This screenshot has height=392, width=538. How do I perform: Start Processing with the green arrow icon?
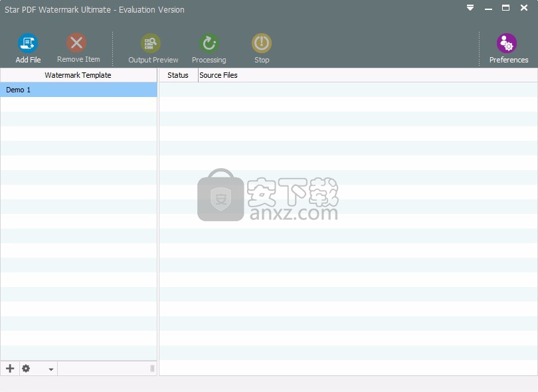[x=209, y=43]
